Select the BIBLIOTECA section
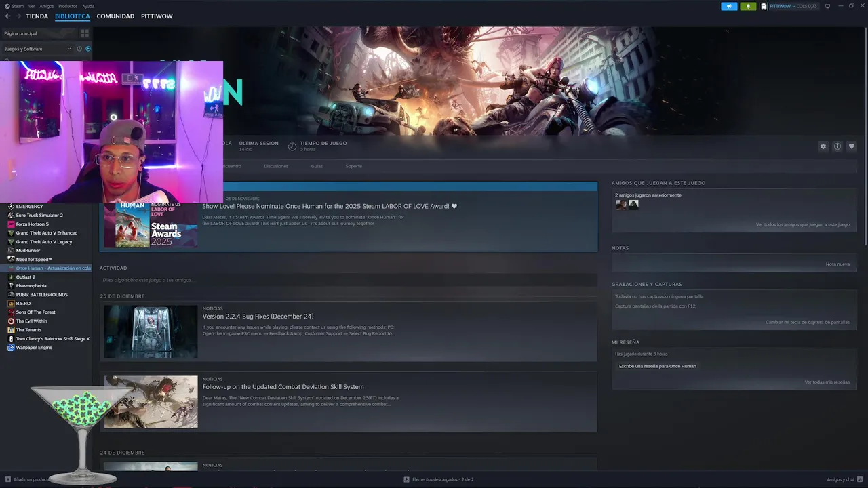Screen dimensions: 868x488 [72, 16]
